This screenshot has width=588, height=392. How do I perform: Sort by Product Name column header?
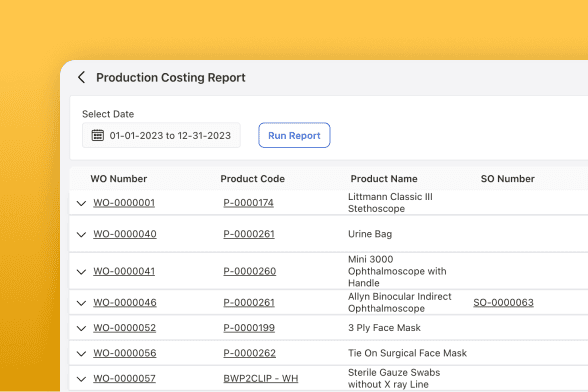(384, 179)
